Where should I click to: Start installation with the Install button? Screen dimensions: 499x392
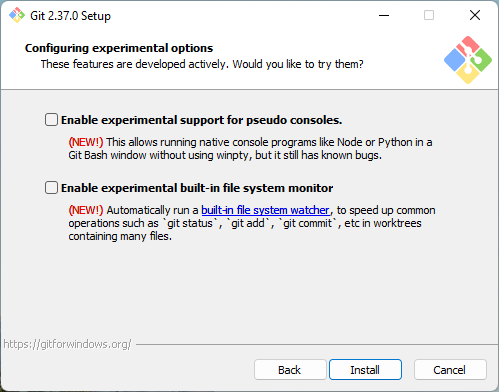pos(365,370)
